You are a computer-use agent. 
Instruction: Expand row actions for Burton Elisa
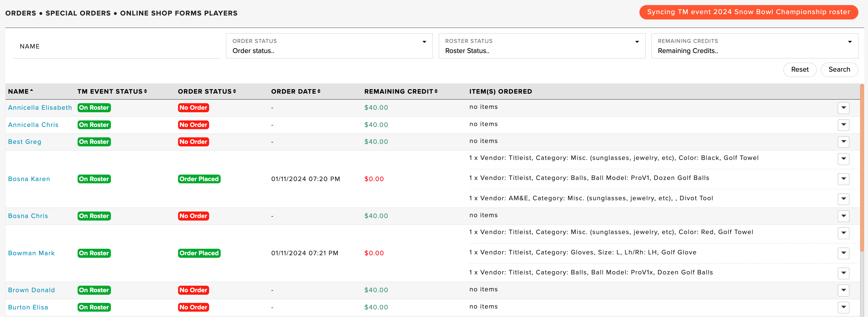click(x=843, y=307)
